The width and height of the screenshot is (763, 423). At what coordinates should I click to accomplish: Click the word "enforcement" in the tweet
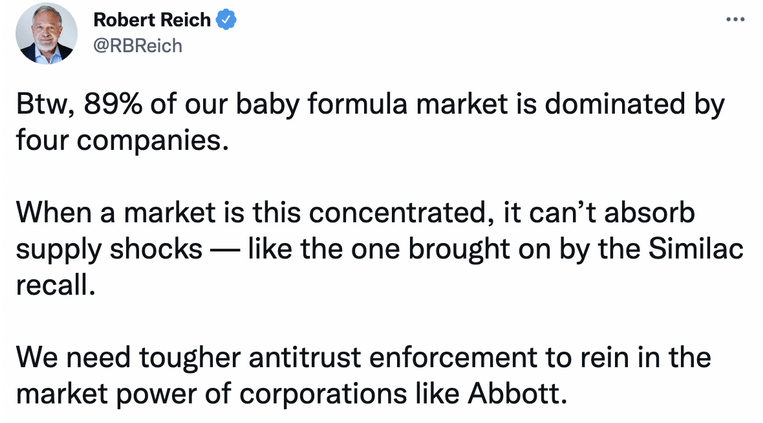[x=452, y=357]
